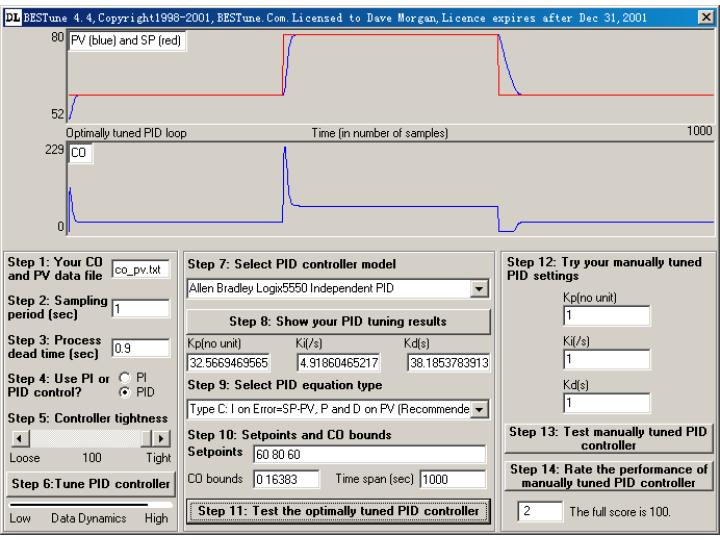Click the co_pv.txt data file field
Screen dimensions: 720x540
(x=141, y=270)
